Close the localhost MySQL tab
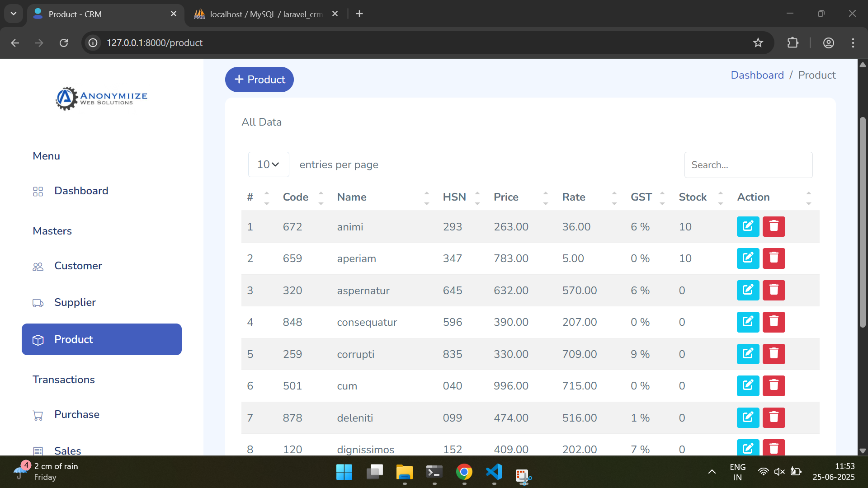This screenshot has width=868, height=488. [335, 14]
